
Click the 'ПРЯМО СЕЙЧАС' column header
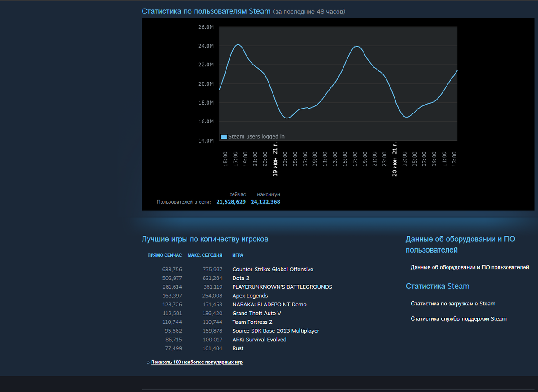pos(165,255)
